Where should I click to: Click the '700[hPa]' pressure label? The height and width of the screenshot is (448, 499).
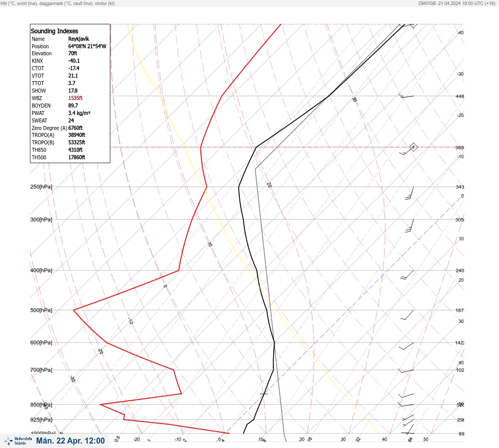pyautogui.click(x=41, y=370)
